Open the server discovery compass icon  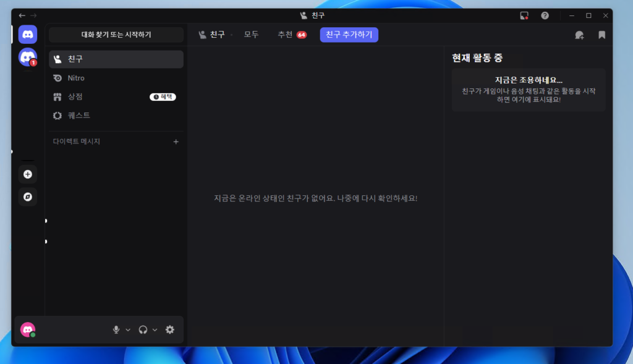(28, 197)
